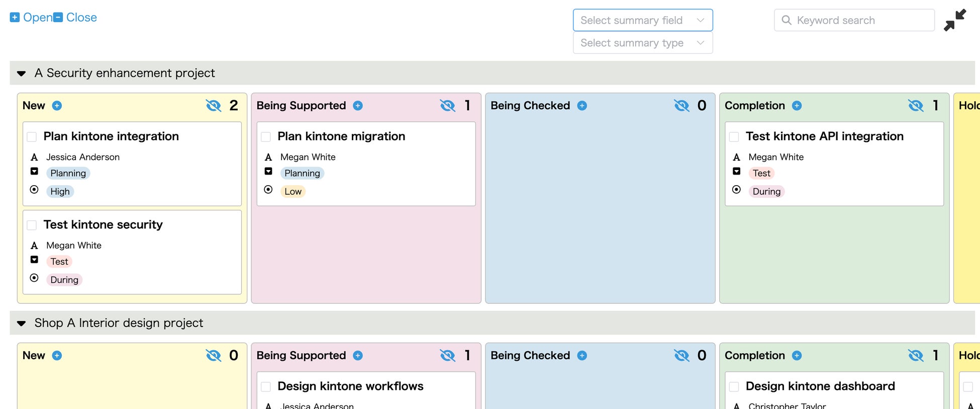This screenshot has height=409, width=980.
Task: Open the Test kintone API integration card
Action: (824, 136)
